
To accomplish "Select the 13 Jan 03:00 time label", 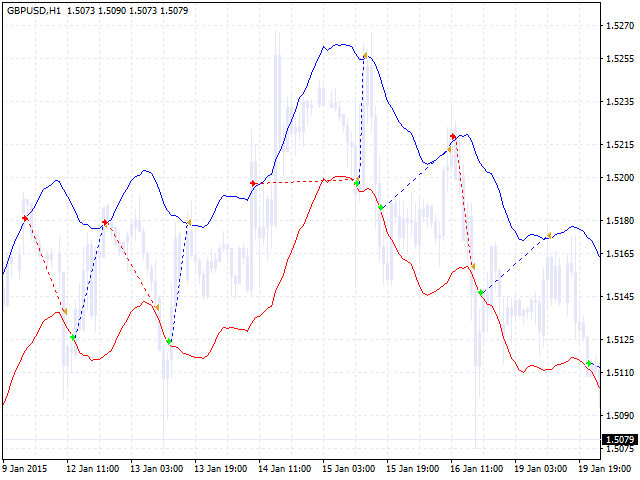I will [157, 469].
